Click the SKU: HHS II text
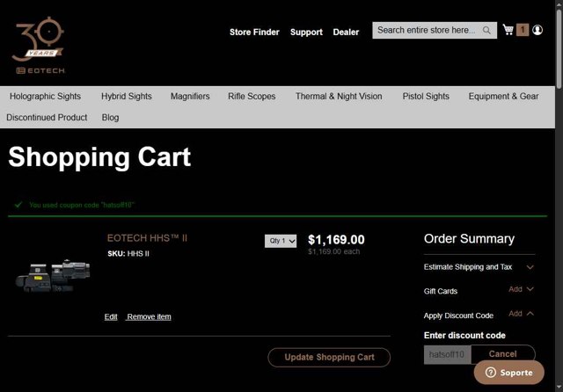 (128, 253)
